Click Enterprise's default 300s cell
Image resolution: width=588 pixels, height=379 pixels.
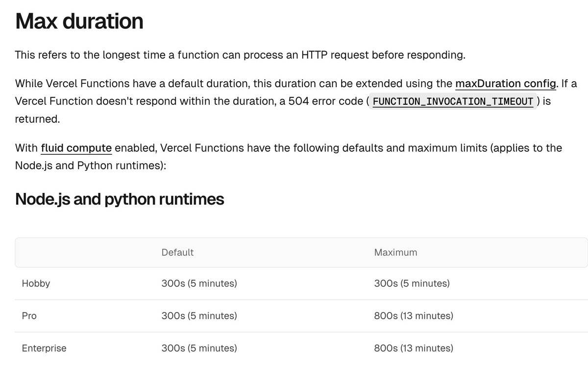click(199, 349)
